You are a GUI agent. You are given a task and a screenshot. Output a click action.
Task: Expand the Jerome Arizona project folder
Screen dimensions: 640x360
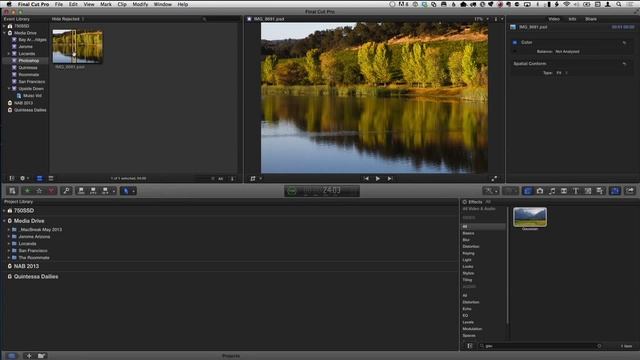click(x=9, y=236)
